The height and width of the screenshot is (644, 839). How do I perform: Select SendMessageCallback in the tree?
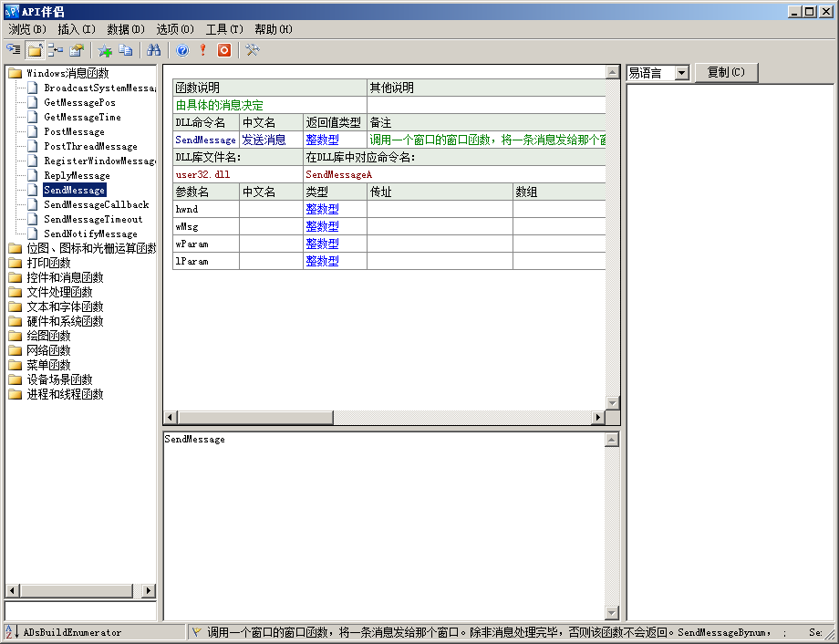(97, 204)
